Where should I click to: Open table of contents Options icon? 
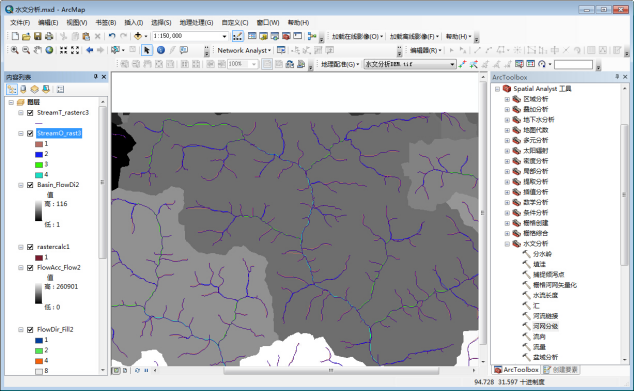[x=60, y=89]
